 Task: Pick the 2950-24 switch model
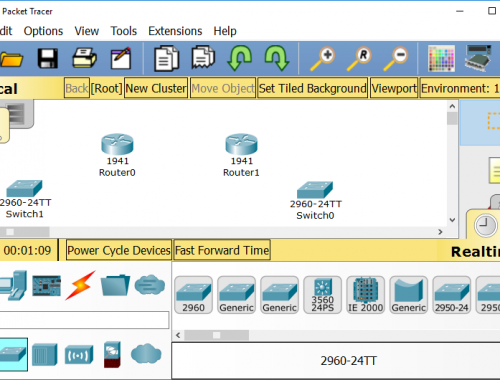click(451, 295)
